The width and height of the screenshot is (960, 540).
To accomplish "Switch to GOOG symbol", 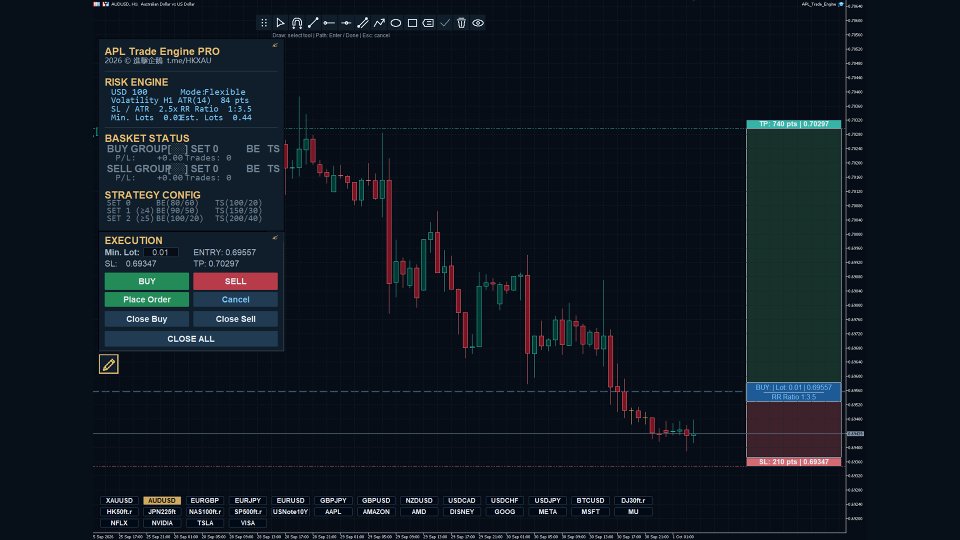I will click(x=505, y=512).
